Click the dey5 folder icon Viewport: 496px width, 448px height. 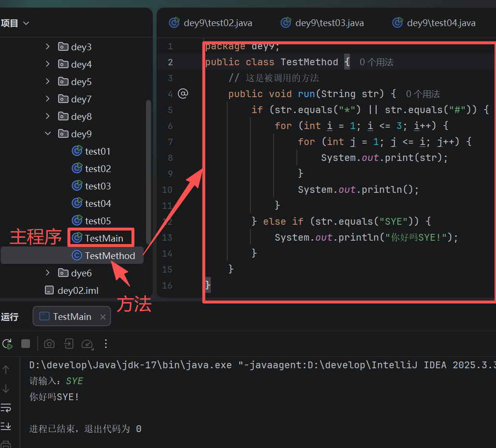[x=63, y=82]
